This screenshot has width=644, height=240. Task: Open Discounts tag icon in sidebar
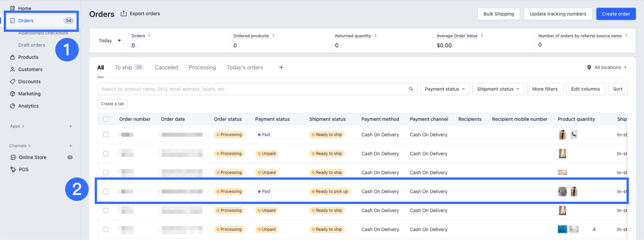coord(13,82)
